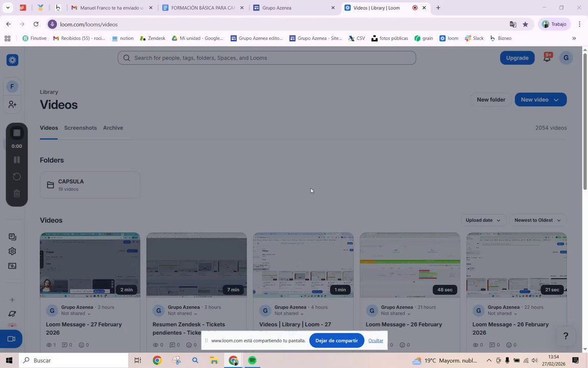
Task: Reload the page with the refresh icon
Action: (x=36, y=24)
